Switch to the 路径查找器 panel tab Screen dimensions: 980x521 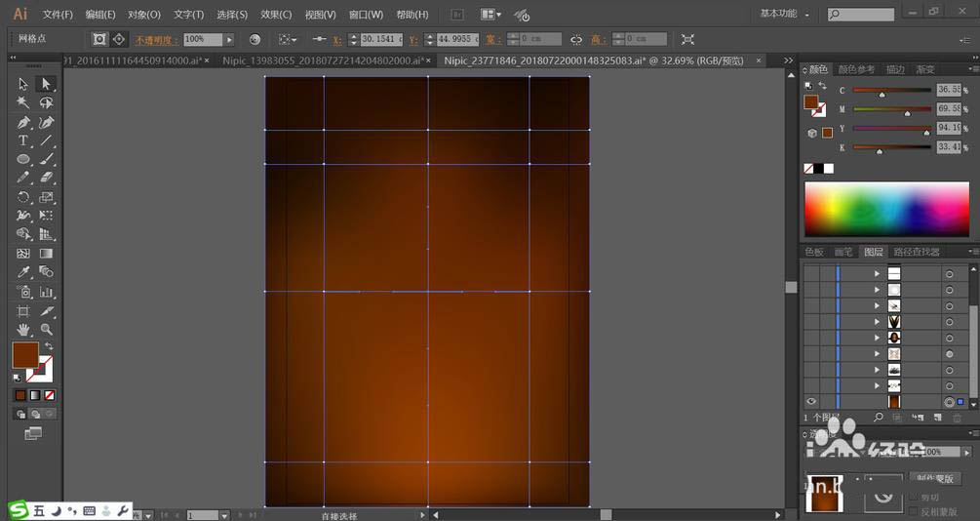(917, 252)
